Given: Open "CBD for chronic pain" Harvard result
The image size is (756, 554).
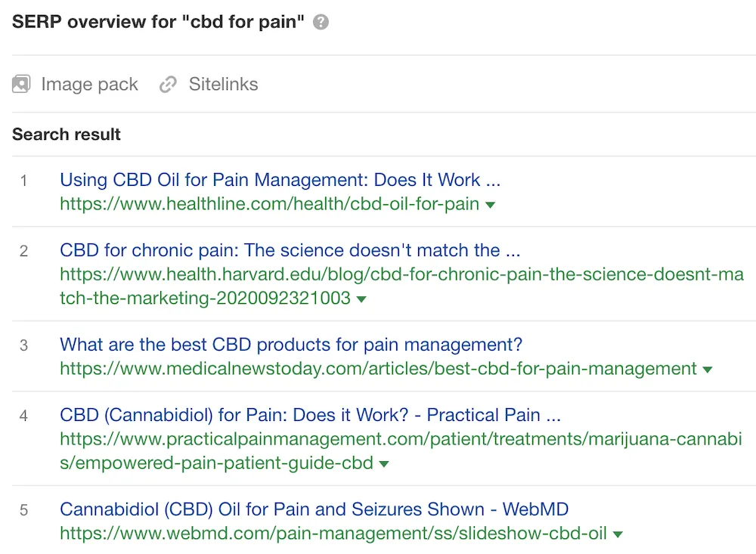Looking at the screenshot, I should [290, 250].
